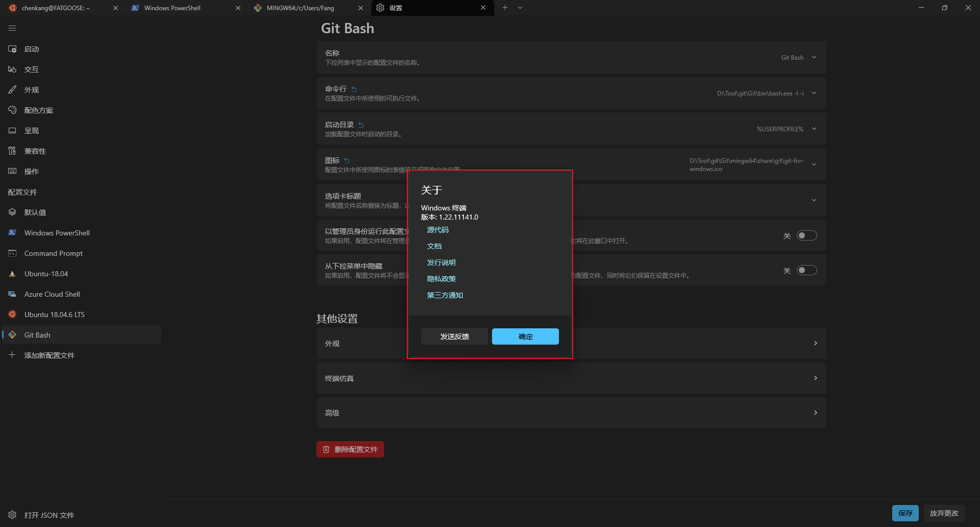Click the %USERPROFILE% value text
The image size is (980, 527).
(x=780, y=129)
